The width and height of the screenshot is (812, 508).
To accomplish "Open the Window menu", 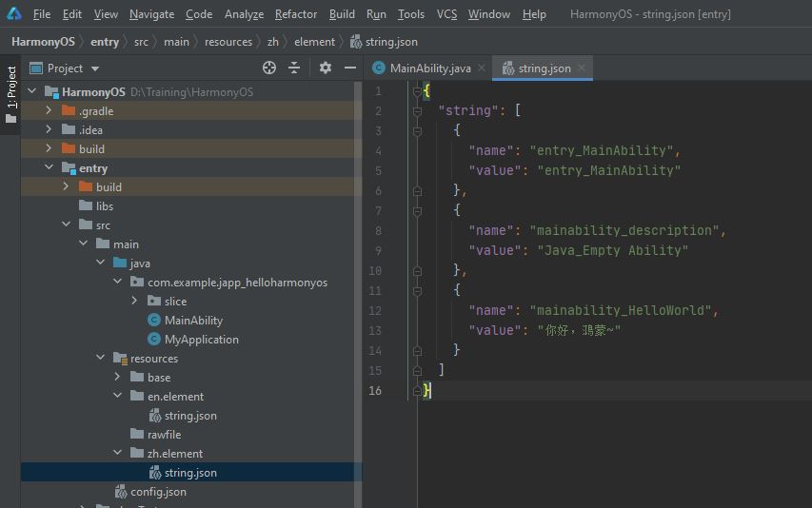I will (489, 14).
